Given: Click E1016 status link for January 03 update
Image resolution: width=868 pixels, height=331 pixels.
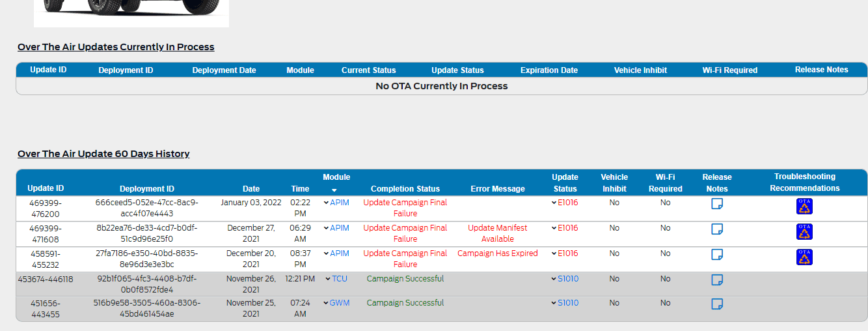Looking at the screenshot, I should (567, 203).
